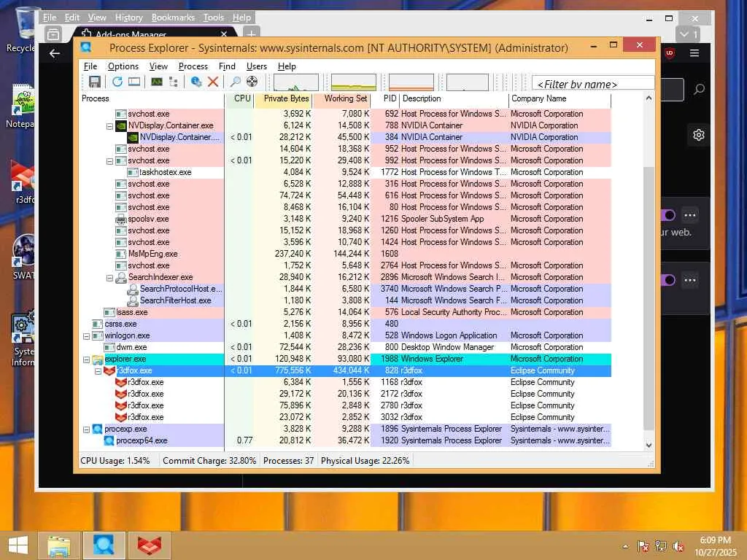
Task: Open the Find menu
Action: 227,66
